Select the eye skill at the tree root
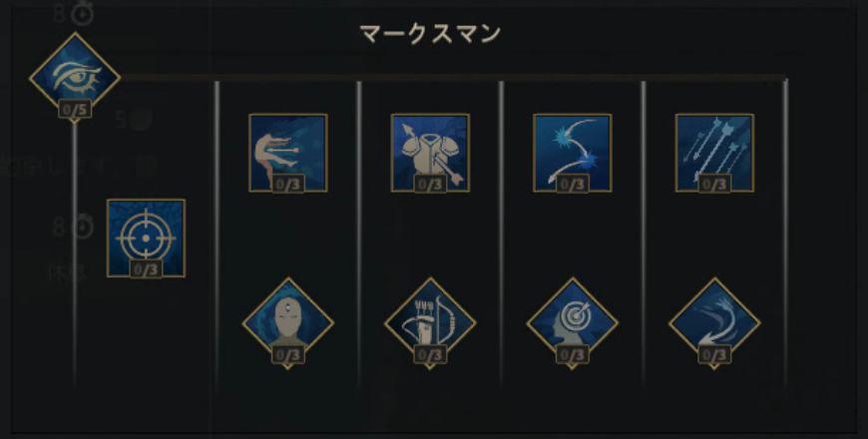Image resolution: width=868 pixels, height=439 pixels. 75,77
